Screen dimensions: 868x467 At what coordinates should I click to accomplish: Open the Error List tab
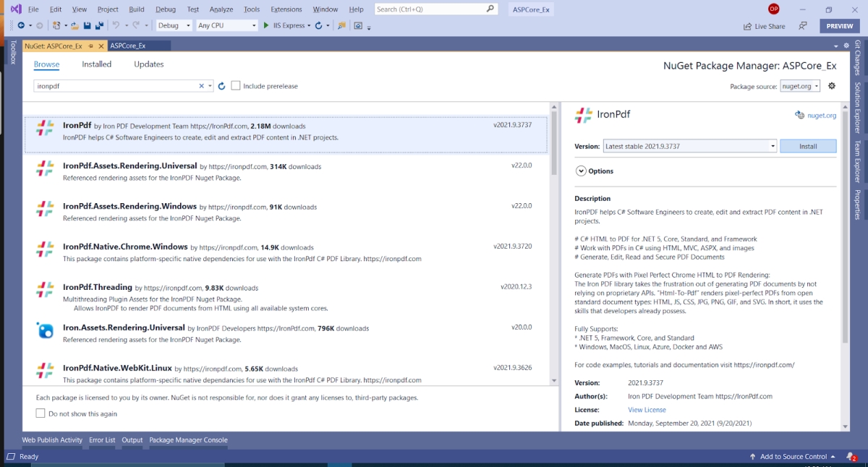click(x=102, y=440)
